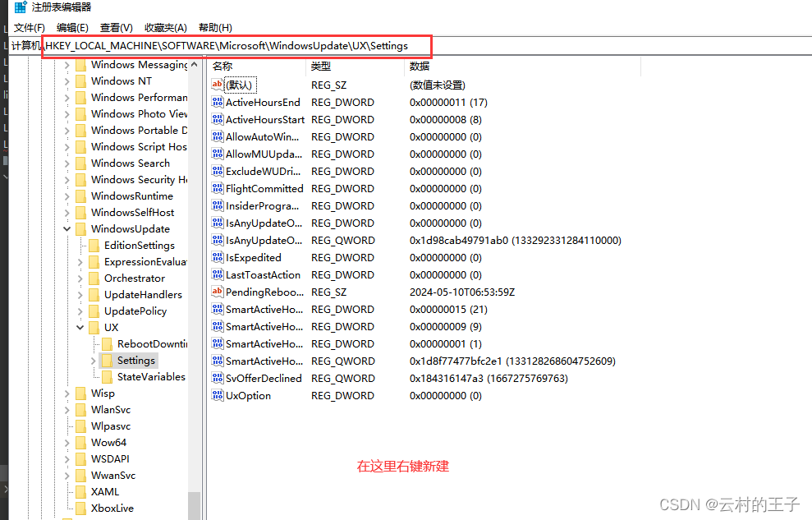Expand the Settings tree node
The width and height of the screenshot is (812, 520).
[94, 361]
